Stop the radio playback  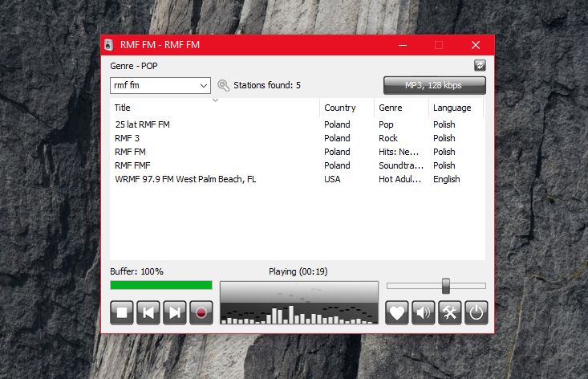121,313
